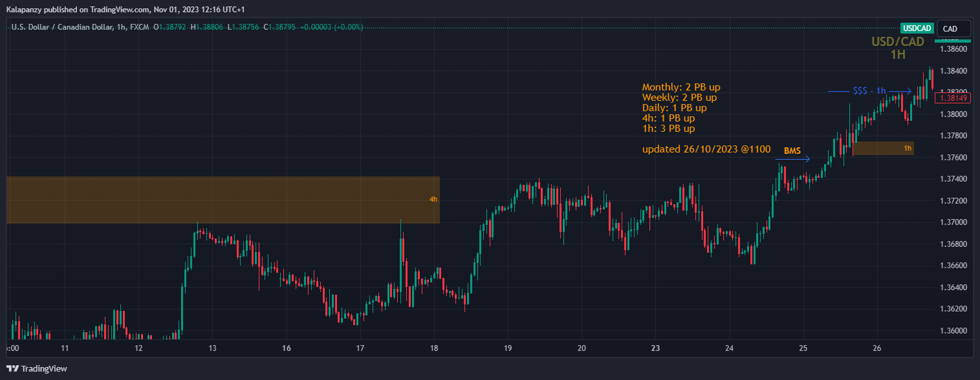Screen dimensions: 980x380
Task: Click date 25 on the time axis
Action: pyautogui.click(x=803, y=348)
